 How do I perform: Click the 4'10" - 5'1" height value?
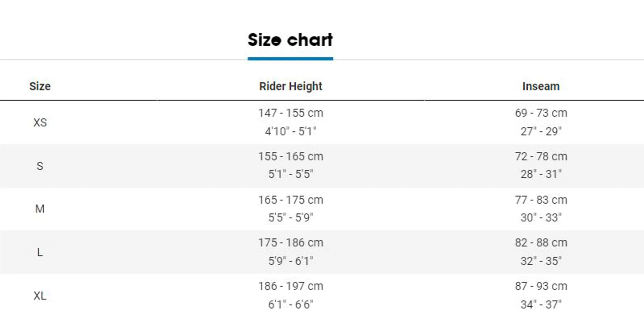click(290, 131)
